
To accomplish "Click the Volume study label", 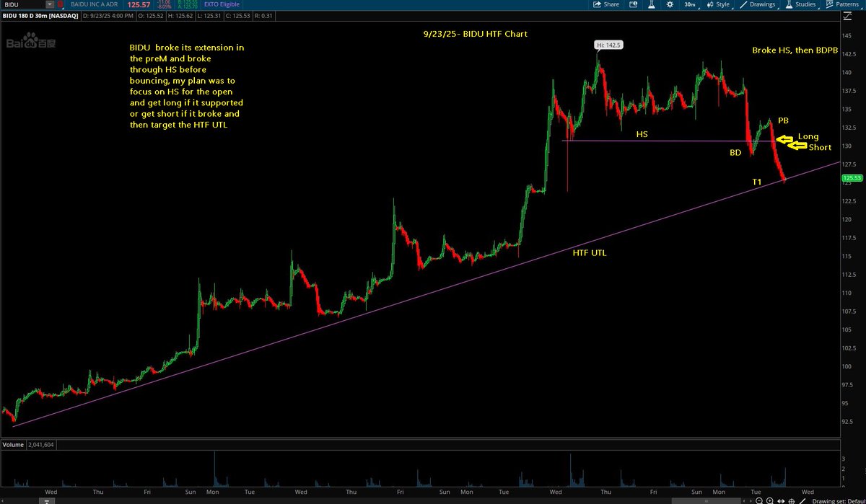I will [x=12, y=445].
